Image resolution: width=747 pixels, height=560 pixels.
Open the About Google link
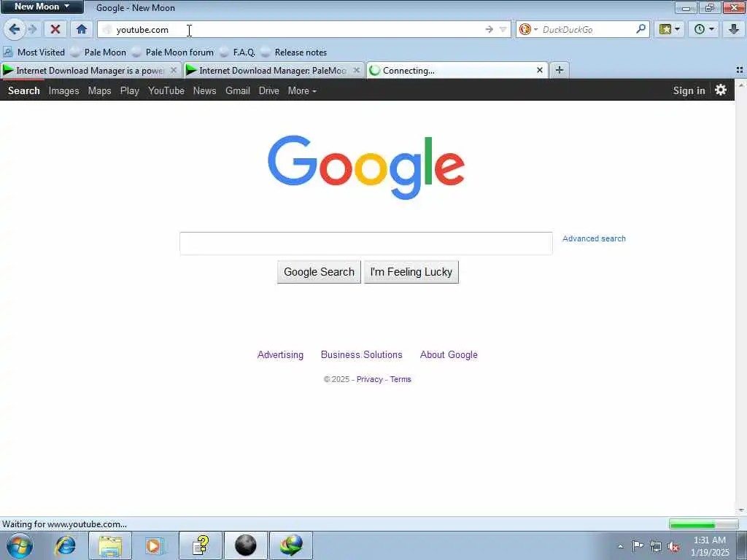[x=449, y=355]
